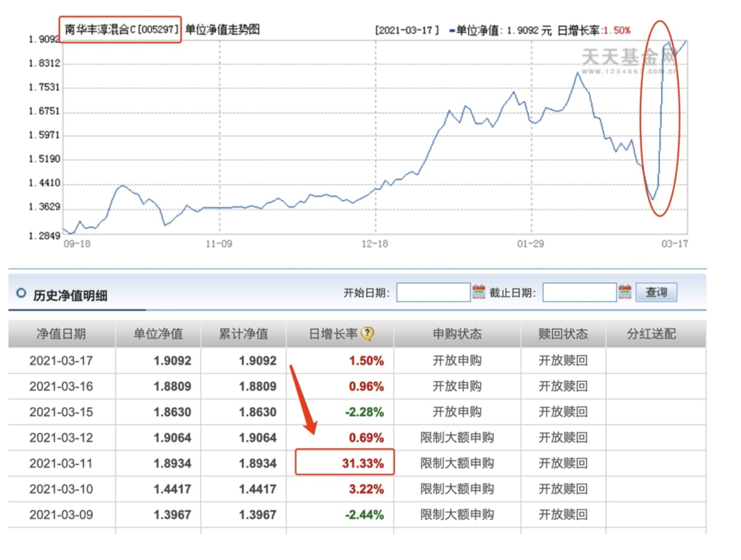The width and height of the screenshot is (741, 560).
Task: Click the 净值日期 column header
Action: click(x=61, y=334)
